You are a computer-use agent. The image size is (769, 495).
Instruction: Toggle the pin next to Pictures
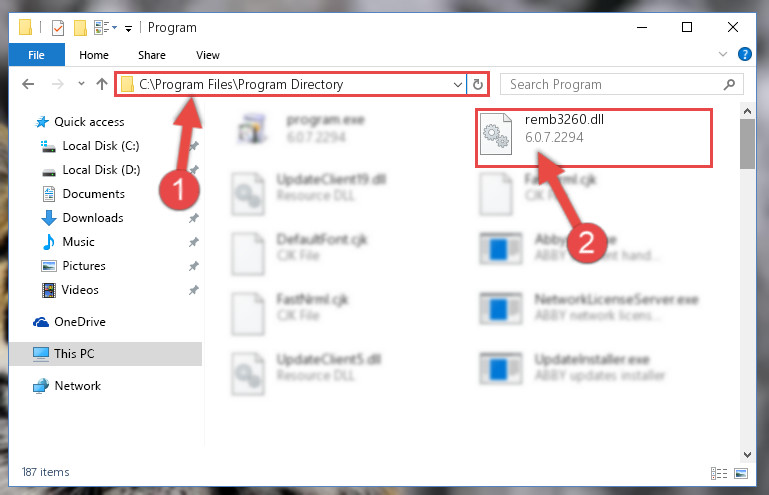click(x=194, y=266)
